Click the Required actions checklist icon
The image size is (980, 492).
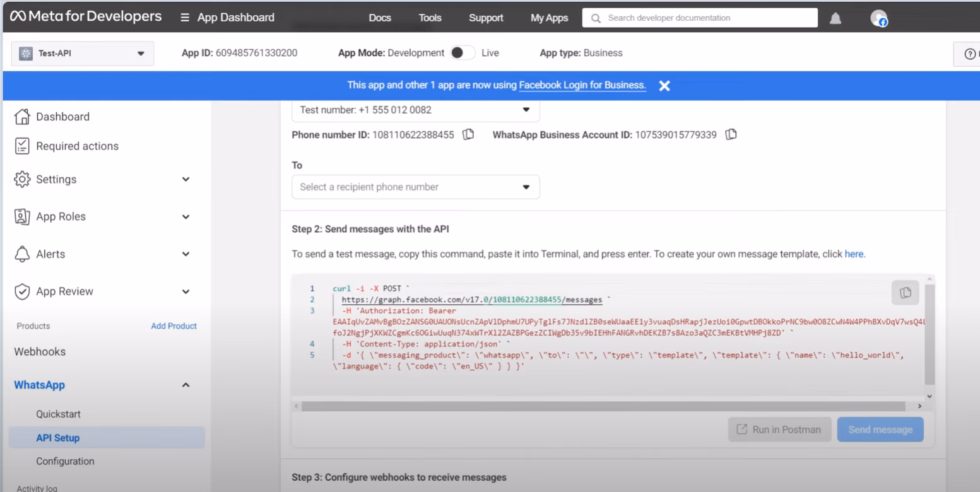click(22, 146)
